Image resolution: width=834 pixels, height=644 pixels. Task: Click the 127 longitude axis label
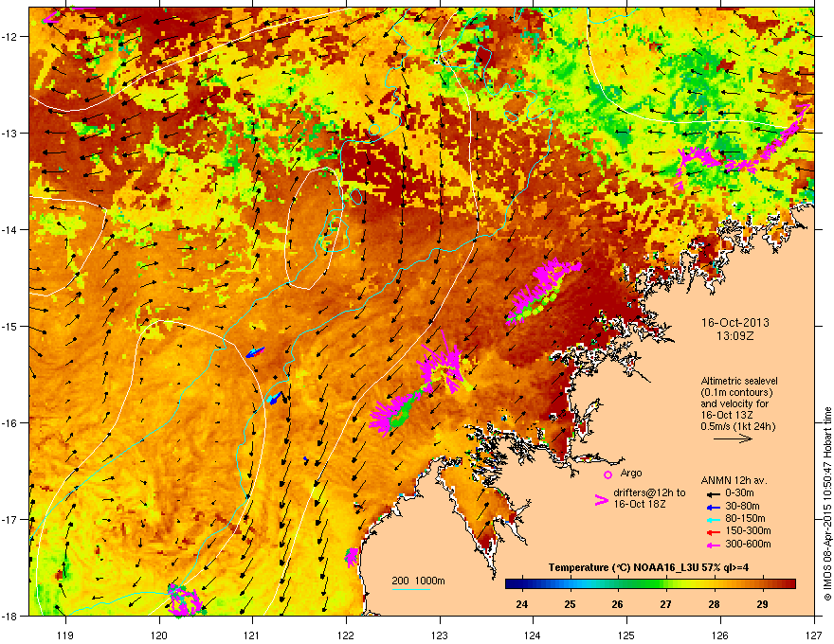(x=814, y=635)
